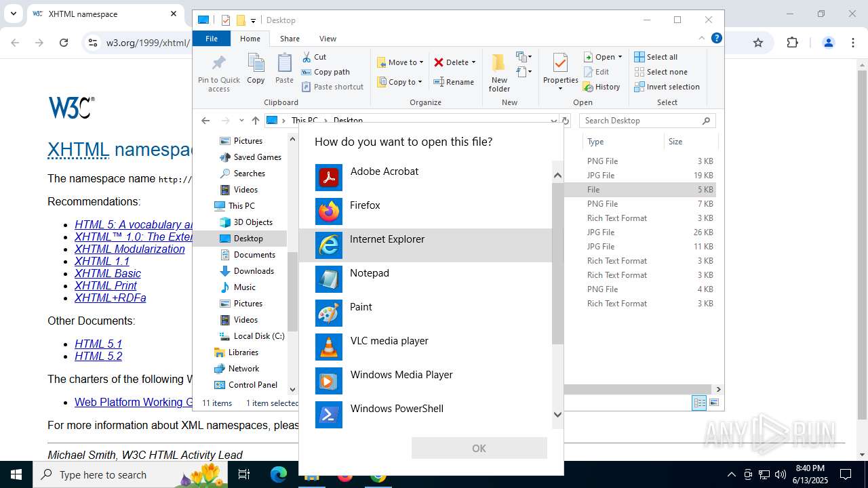
Task: Switch to the Share ribbon tab
Action: coord(290,39)
